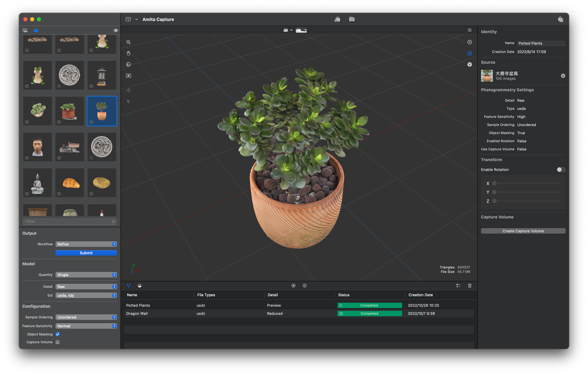Open the Workflow Refine dropdown
588x374 pixels.
[86, 244]
